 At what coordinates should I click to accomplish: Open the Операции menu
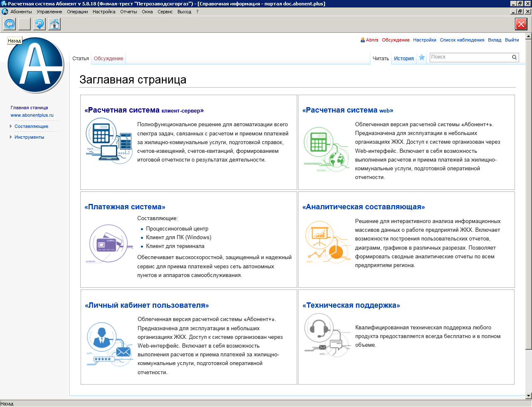[77, 12]
